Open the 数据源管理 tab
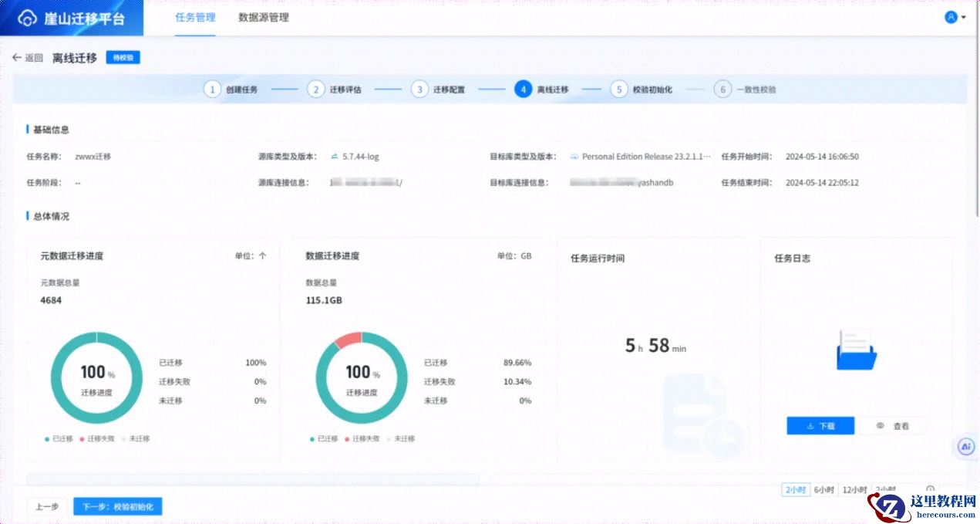 pyautogui.click(x=264, y=17)
